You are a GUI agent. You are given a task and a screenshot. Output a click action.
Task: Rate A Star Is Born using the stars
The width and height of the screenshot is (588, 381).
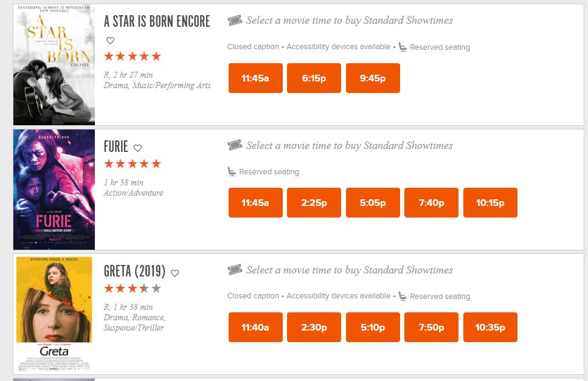tap(133, 57)
